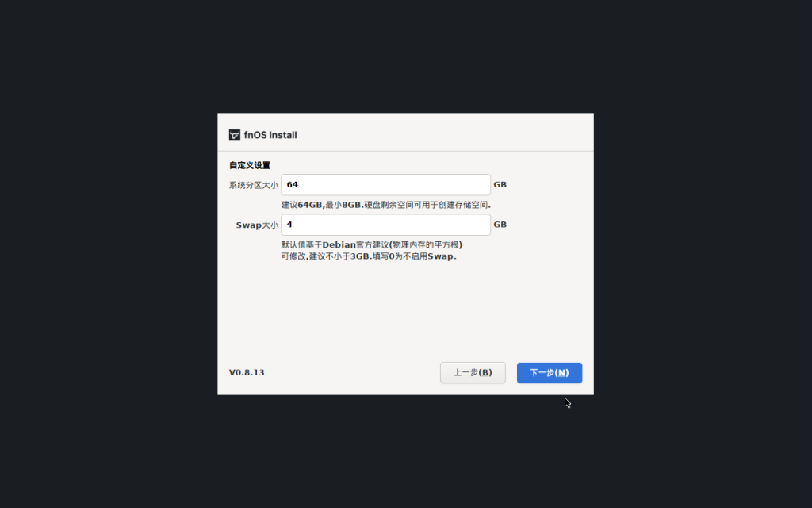812x508 pixels.
Task: Click the separator line below the installer header
Action: 405,152
